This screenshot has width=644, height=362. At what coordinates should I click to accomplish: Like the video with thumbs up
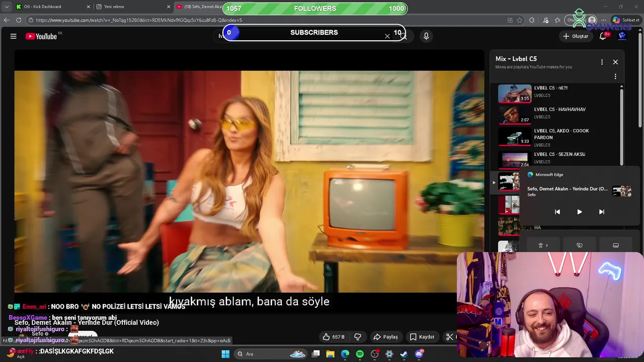point(334,337)
